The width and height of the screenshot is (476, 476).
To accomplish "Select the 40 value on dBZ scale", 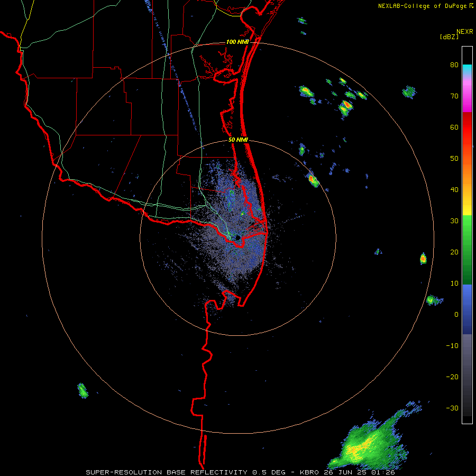I will click(454, 190).
